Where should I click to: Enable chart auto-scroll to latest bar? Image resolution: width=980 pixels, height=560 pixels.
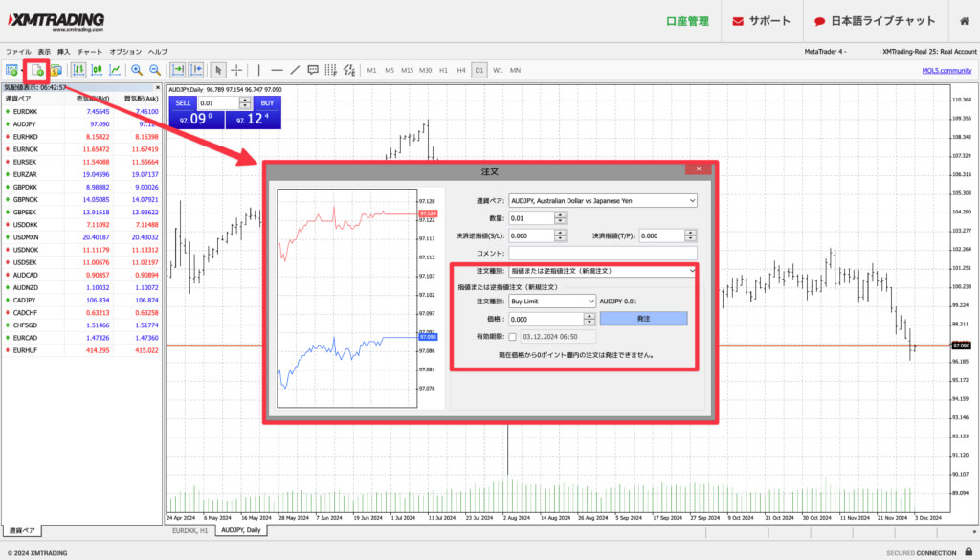178,70
